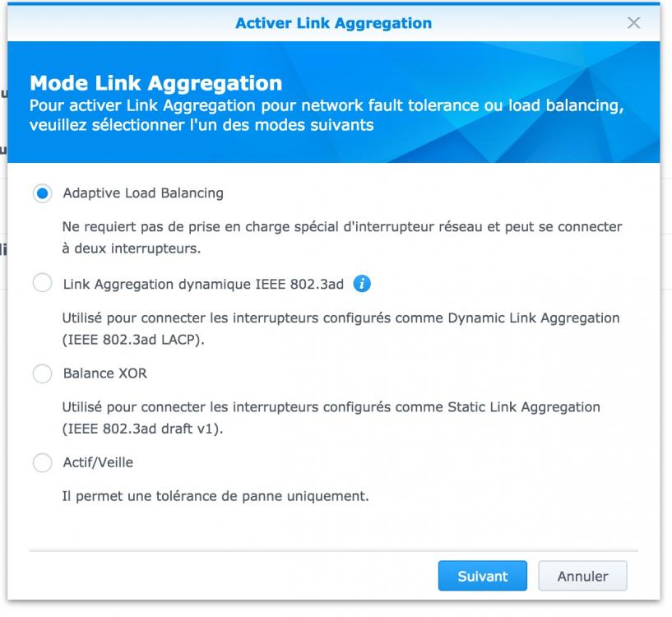Click the Activer Link Aggregation title bar text
Screen dimensions: 672x617
[333, 23]
